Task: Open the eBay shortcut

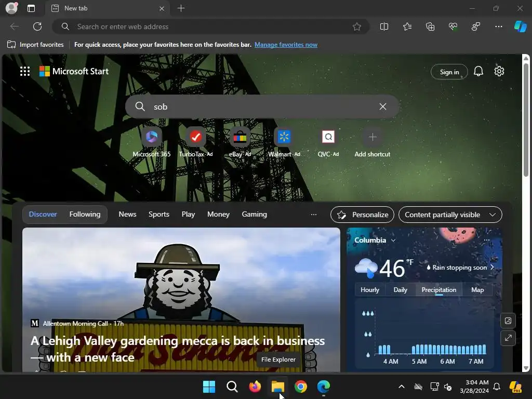Action: click(x=240, y=142)
